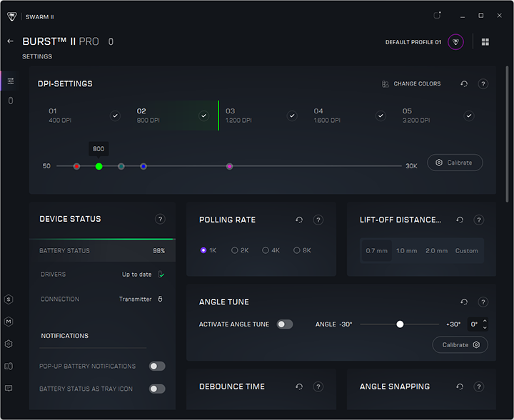Image resolution: width=514 pixels, height=420 pixels.
Task: Select the 04 1600 DPI stage
Action: 336,116
